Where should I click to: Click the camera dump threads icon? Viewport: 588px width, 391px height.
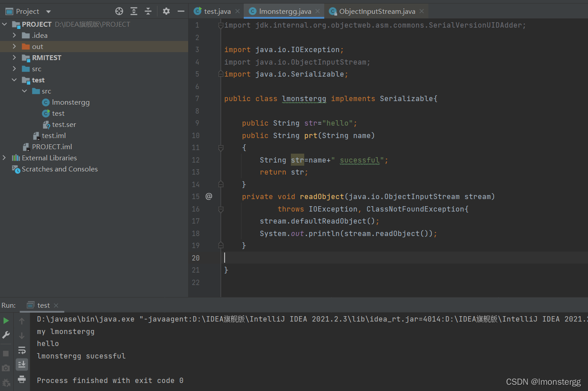point(6,368)
